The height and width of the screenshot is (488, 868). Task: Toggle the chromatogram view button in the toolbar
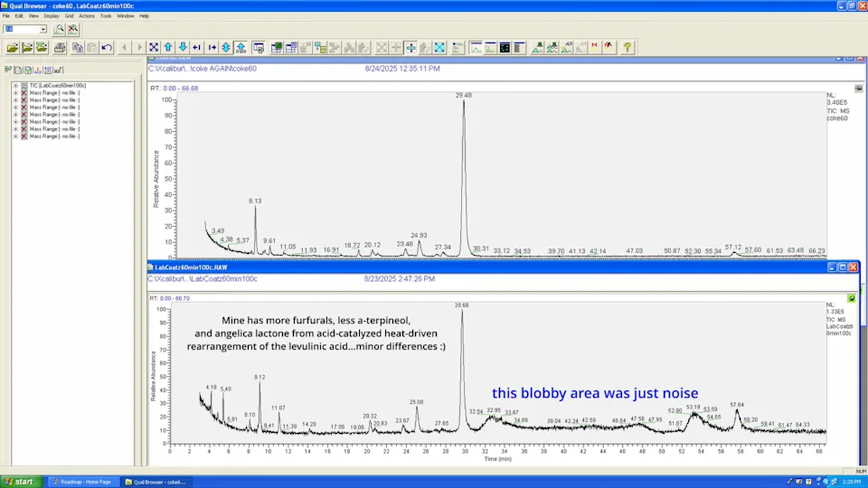[476, 48]
